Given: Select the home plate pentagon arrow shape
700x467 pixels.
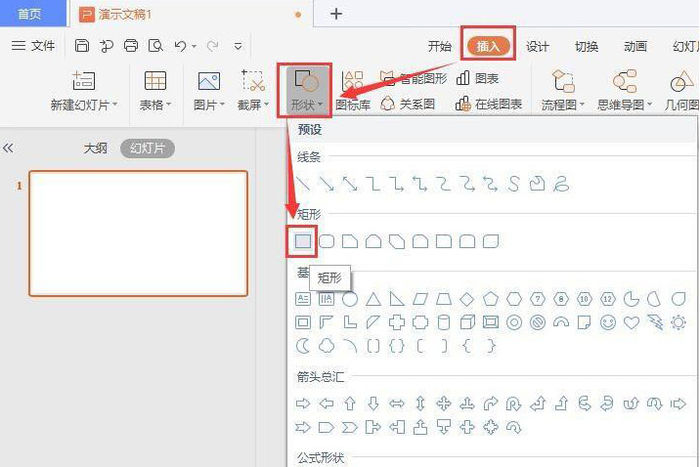Looking at the screenshot, I should pyautogui.click(x=327, y=427).
